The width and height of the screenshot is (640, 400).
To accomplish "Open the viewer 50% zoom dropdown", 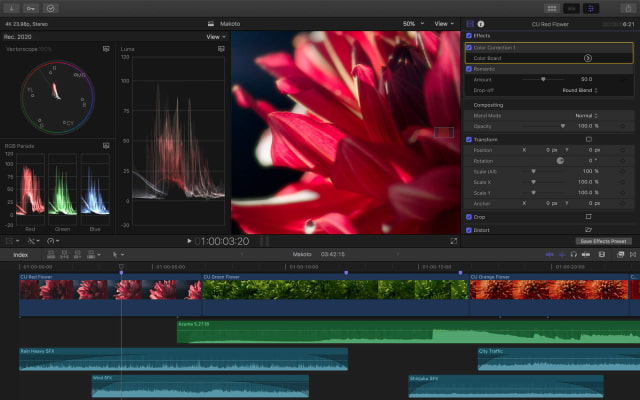I will (411, 23).
